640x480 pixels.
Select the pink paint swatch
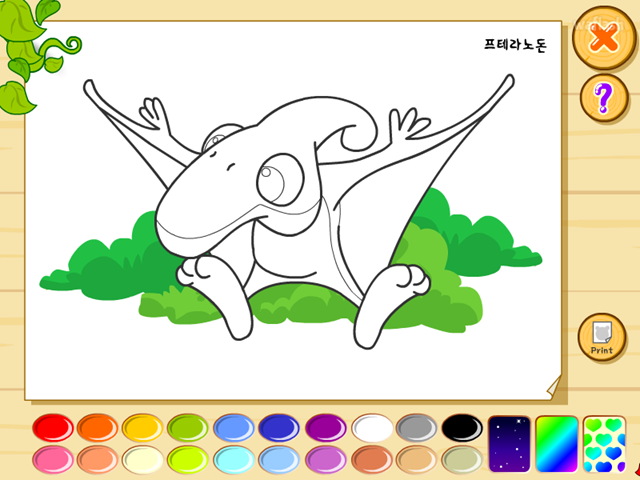point(53,459)
